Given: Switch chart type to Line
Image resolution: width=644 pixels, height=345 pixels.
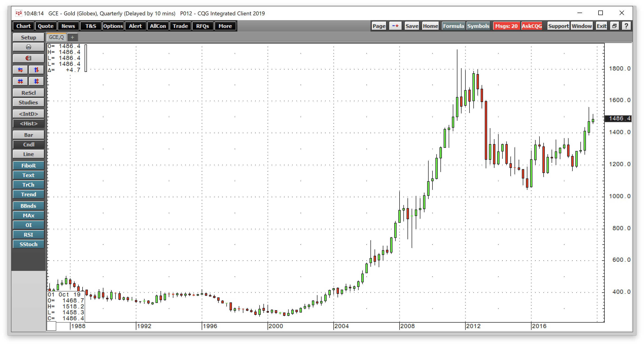Looking at the screenshot, I should pos(29,154).
